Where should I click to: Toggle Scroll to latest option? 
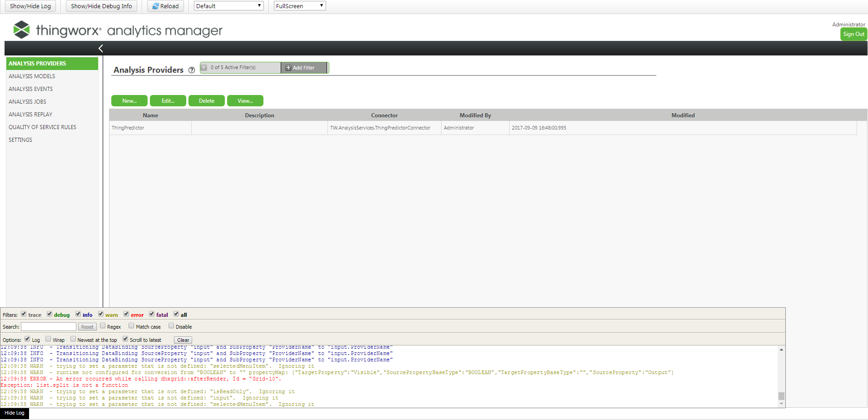[125, 339]
